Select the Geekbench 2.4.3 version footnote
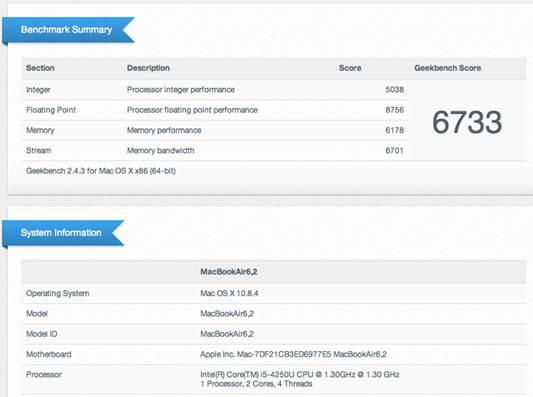533x397 pixels. point(101,171)
